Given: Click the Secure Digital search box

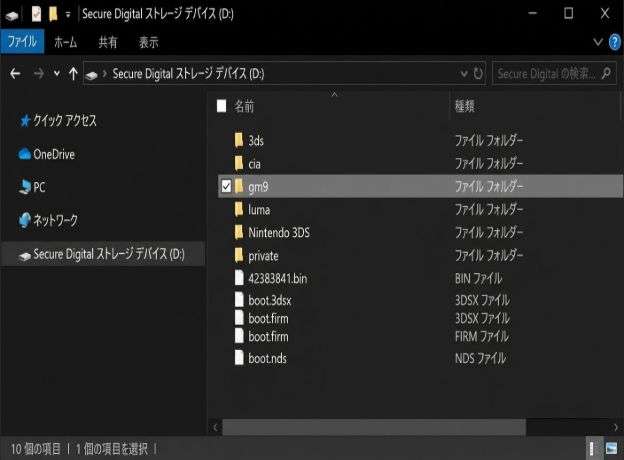Looking at the screenshot, I should 554,74.
